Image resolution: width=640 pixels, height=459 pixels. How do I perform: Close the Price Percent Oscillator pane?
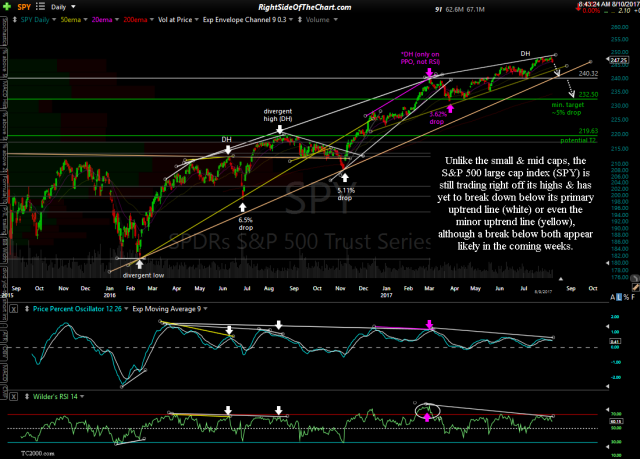click(13, 309)
